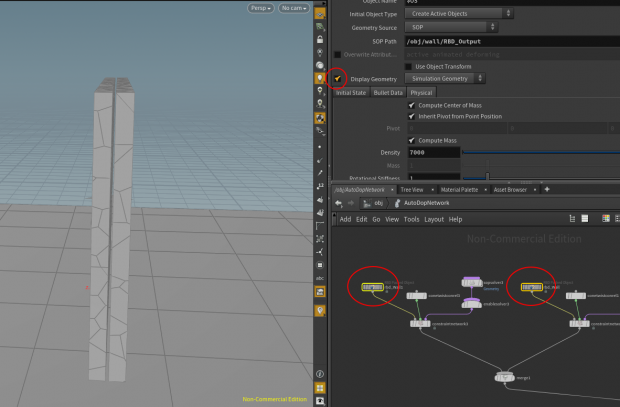Open Initial Object Type dropdown
The height and width of the screenshot is (407, 620).
[x=459, y=13]
